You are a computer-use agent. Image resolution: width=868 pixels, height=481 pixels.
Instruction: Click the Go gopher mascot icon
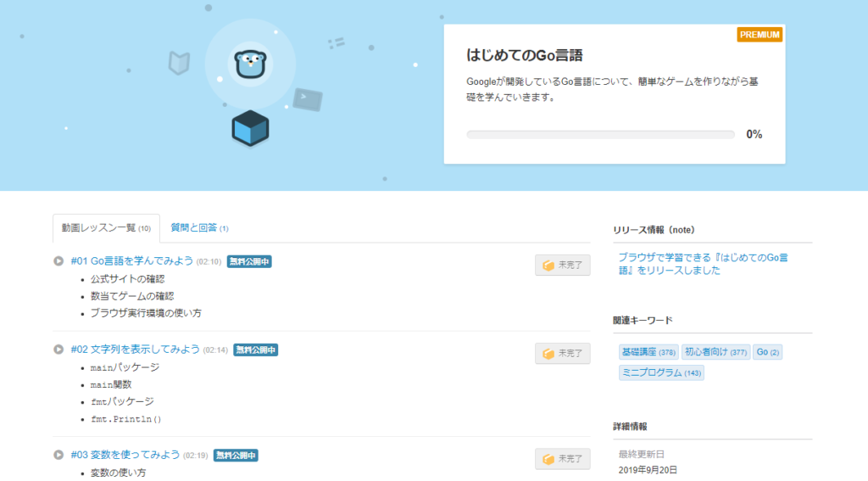coord(250,64)
